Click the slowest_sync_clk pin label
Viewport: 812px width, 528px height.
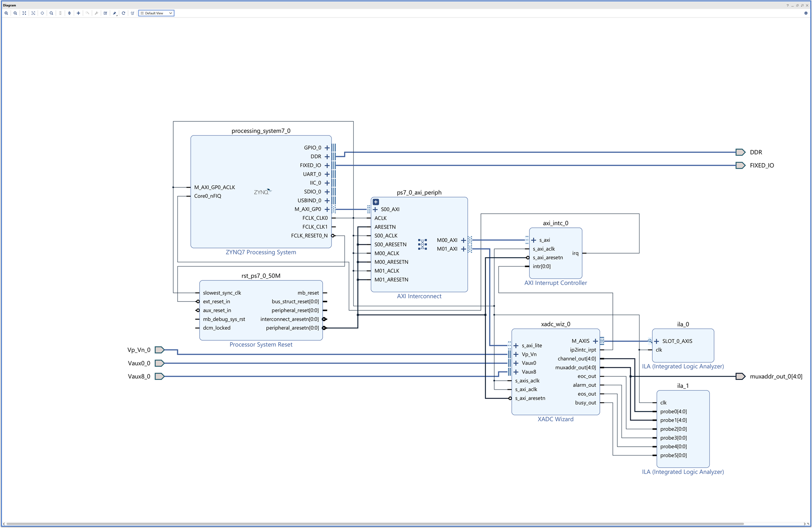click(x=222, y=293)
